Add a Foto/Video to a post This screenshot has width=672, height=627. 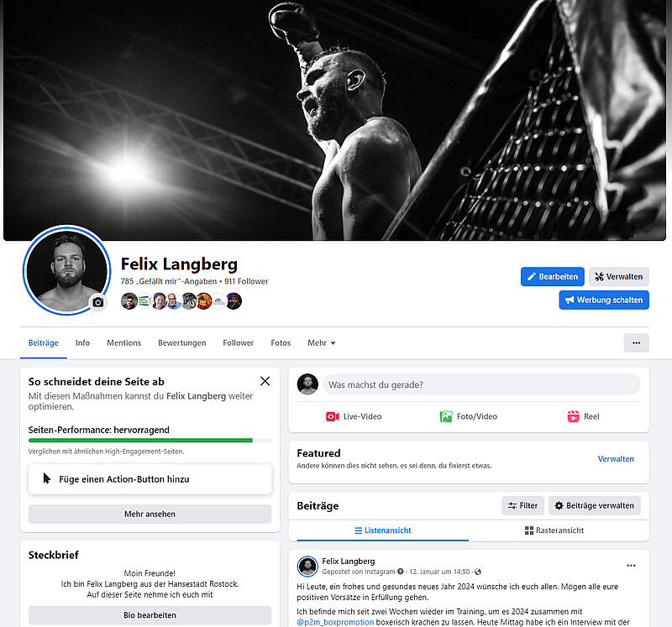[x=469, y=416]
